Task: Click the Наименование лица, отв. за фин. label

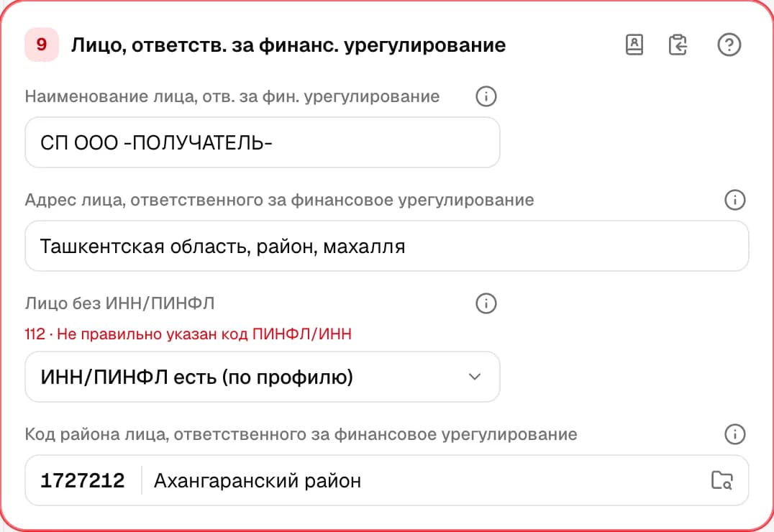Action: tap(232, 97)
